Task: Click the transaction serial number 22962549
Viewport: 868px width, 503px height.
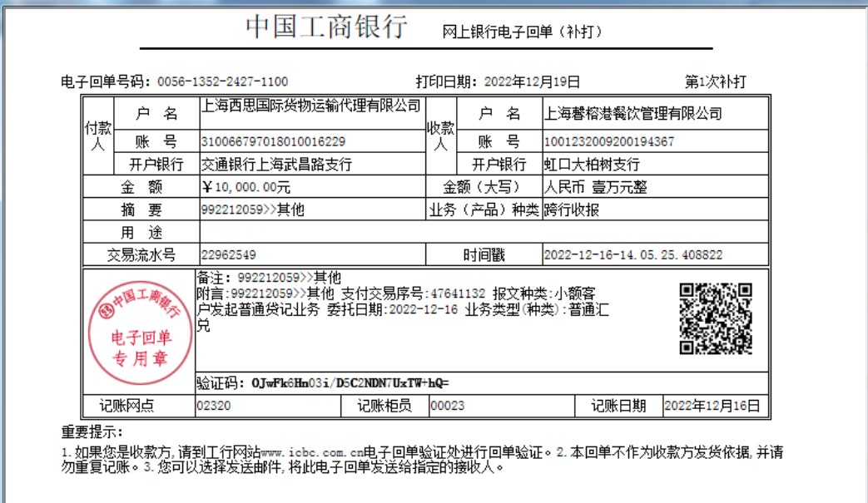Action: [228, 254]
